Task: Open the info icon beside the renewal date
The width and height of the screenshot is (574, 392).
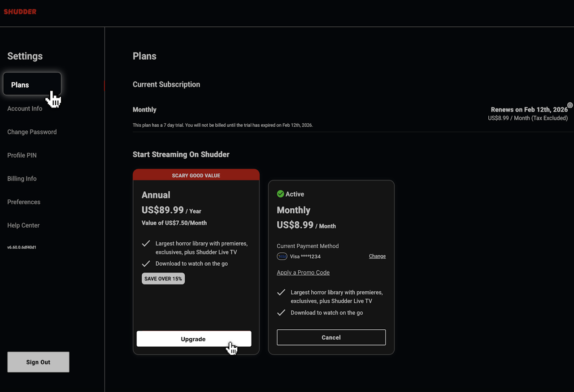Action: (570, 105)
